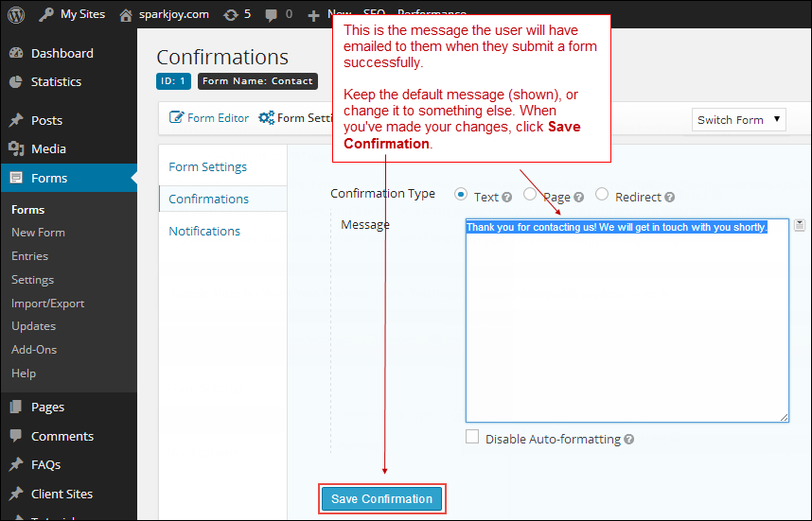Screen dimensions: 812x521
Task: Click the plus New icon in admin bar
Action: tap(313, 15)
